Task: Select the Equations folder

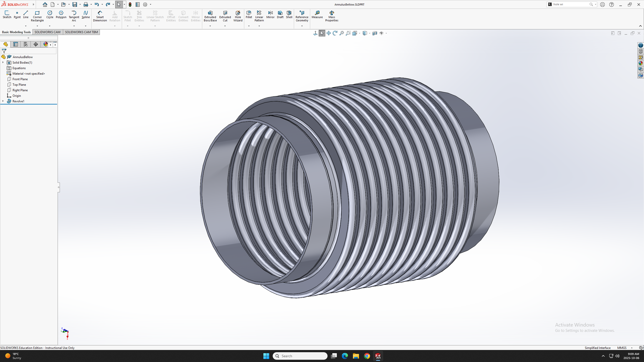Action: [x=19, y=68]
